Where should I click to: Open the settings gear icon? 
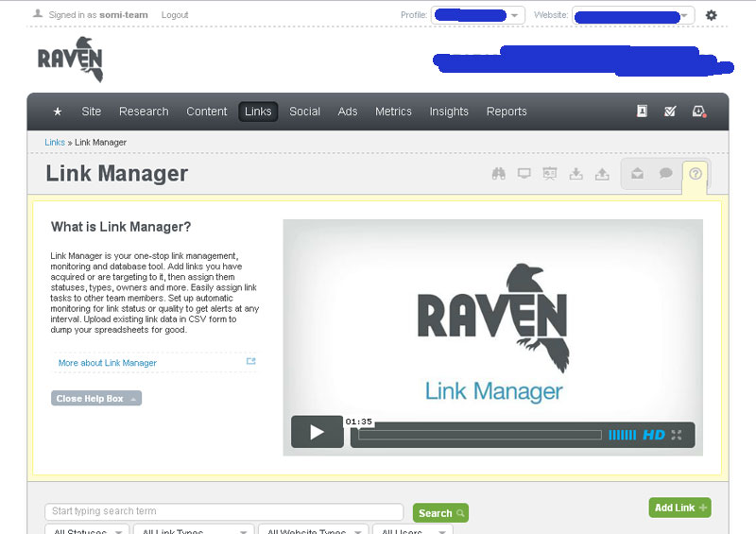(x=712, y=15)
